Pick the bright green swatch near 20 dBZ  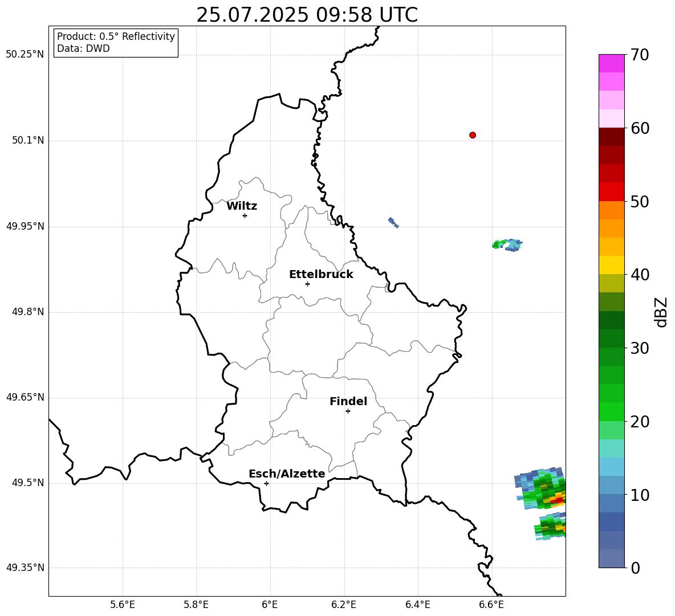tap(612, 411)
